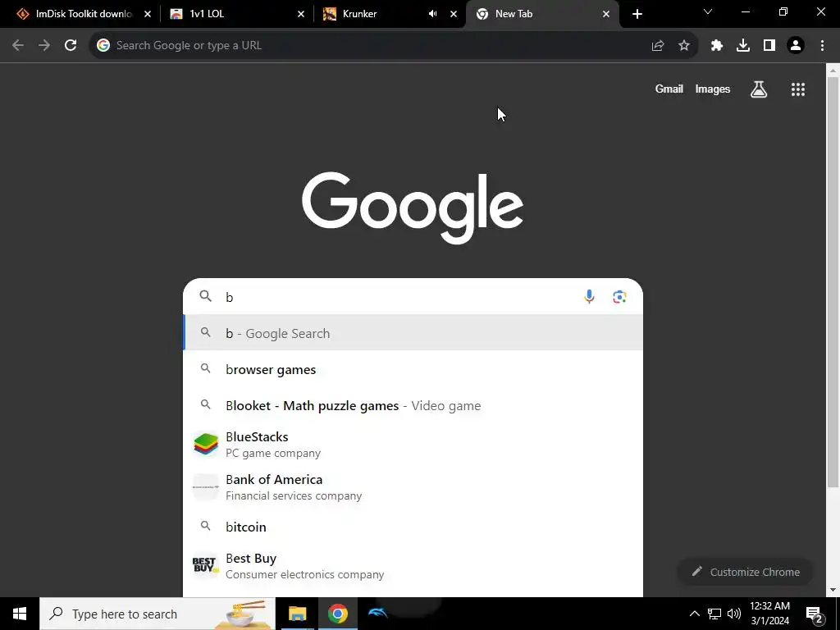This screenshot has height=630, width=840.
Task: Open the Google apps grid
Action: click(x=798, y=89)
